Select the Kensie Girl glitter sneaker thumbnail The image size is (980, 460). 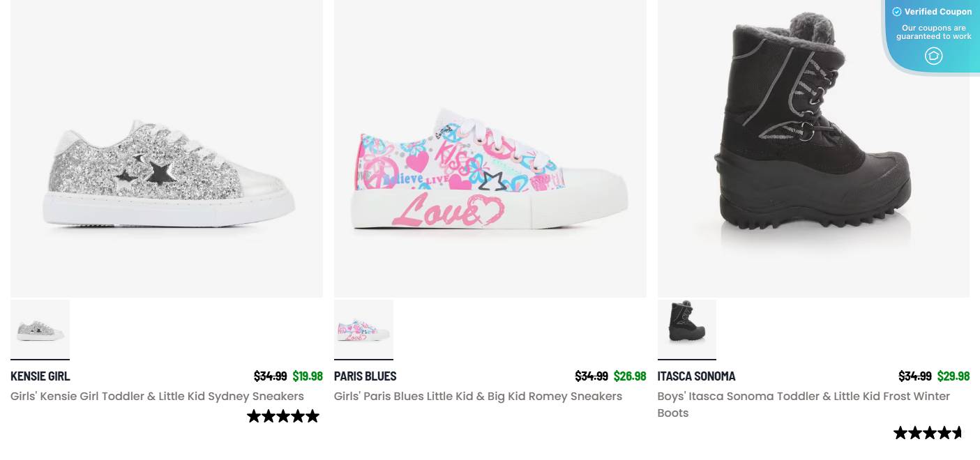point(40,329)
